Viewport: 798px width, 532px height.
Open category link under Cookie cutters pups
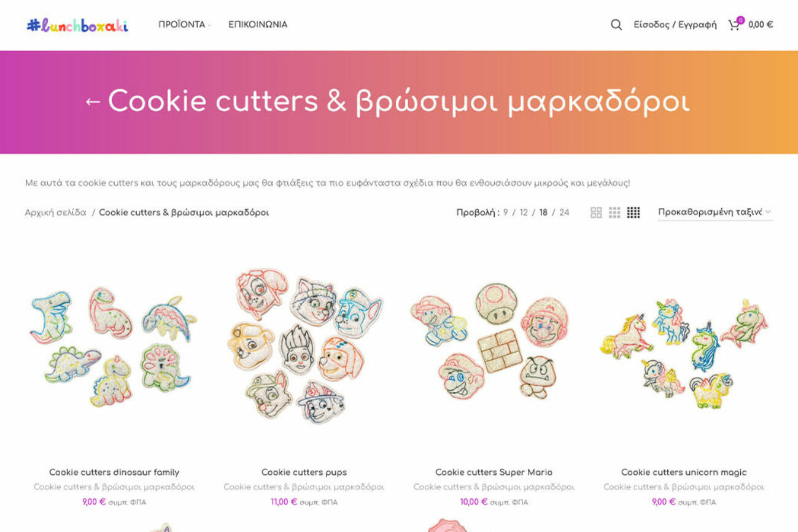tap(304, 487)
